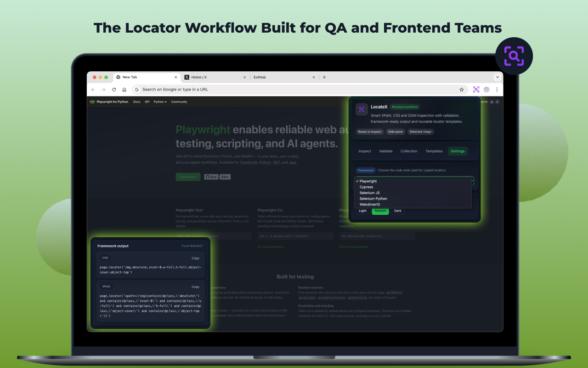Set theme to System
This screenshot has width=588, height=368.
pyautogui.click(x=380, y=211)
